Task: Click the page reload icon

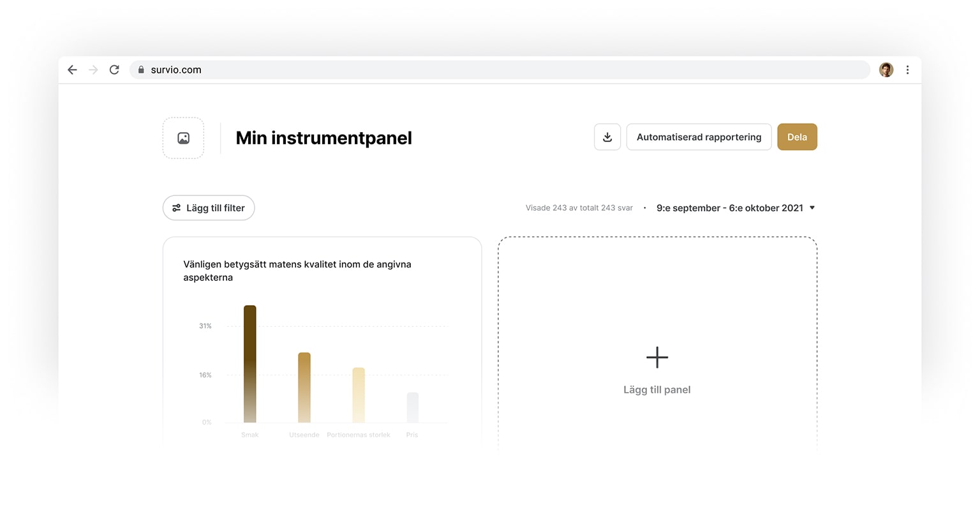Action: tap(114, 70)
